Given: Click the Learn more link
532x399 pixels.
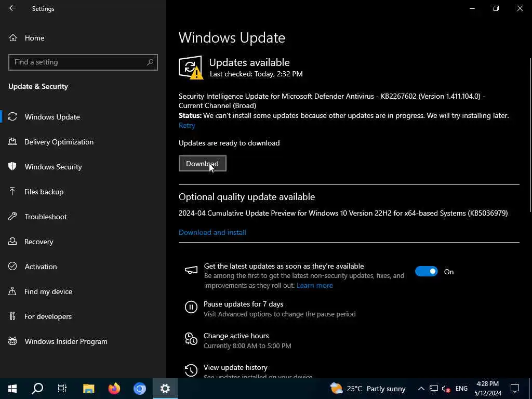Looking at the screenshot, I should point(314,285).
